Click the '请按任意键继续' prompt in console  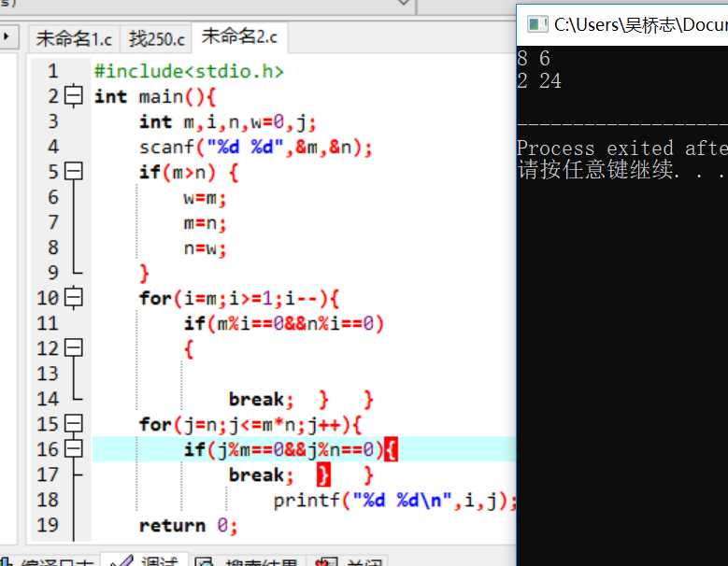pyautogui.click(x=595, y=169)
